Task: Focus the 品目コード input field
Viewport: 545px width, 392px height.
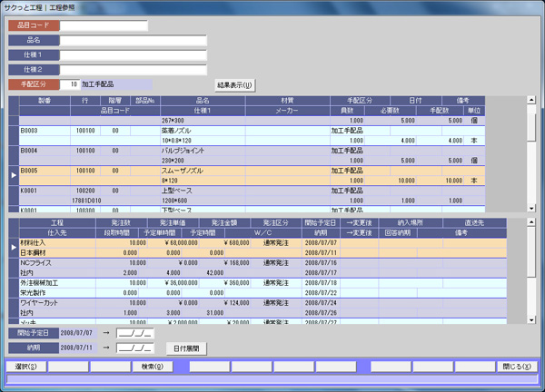Action: tap(104, 26)
